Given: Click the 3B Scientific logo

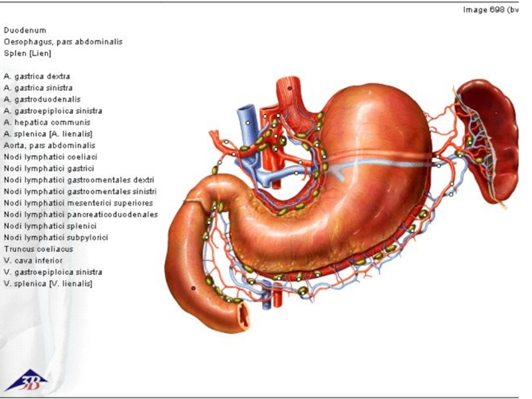Looking at the screenshot, I should coord(25,380).
